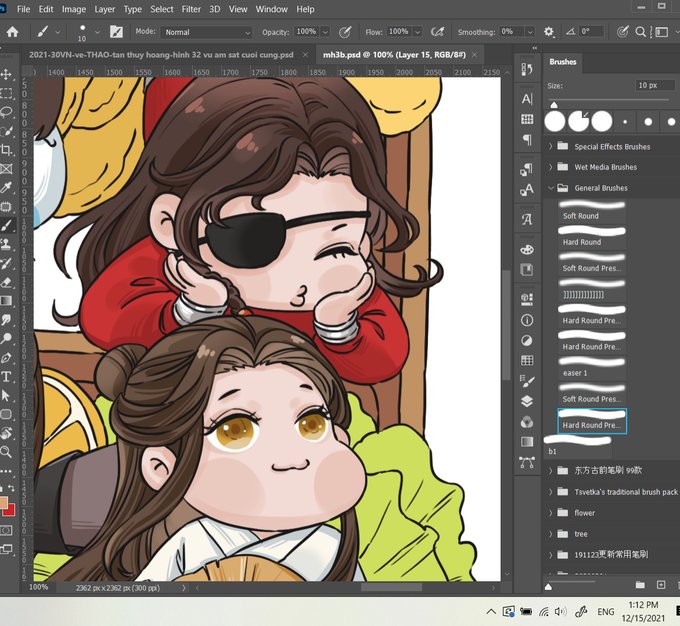Open the Swatches palette panel icon
This screenshot has width=680, height=626.
[x=527, y=250]
